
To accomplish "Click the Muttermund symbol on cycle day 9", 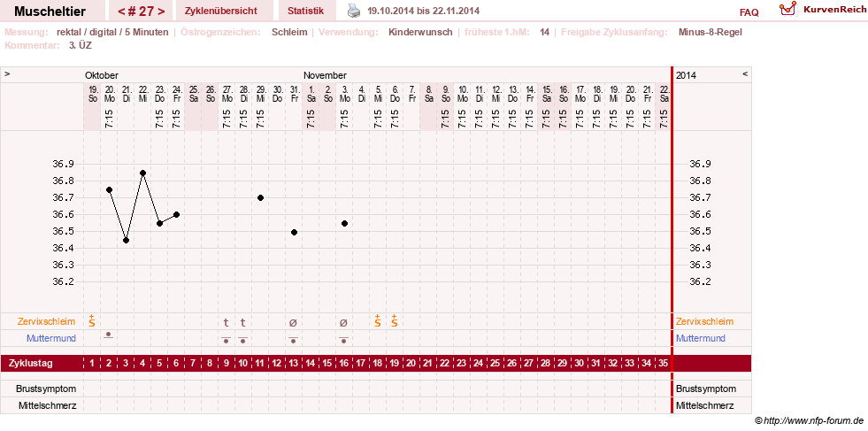I will coord(226,340).
